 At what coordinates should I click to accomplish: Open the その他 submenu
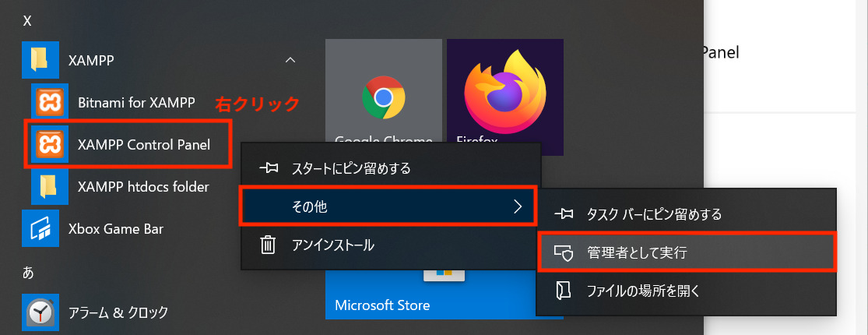pyautogui.click(x=388, y=206)
